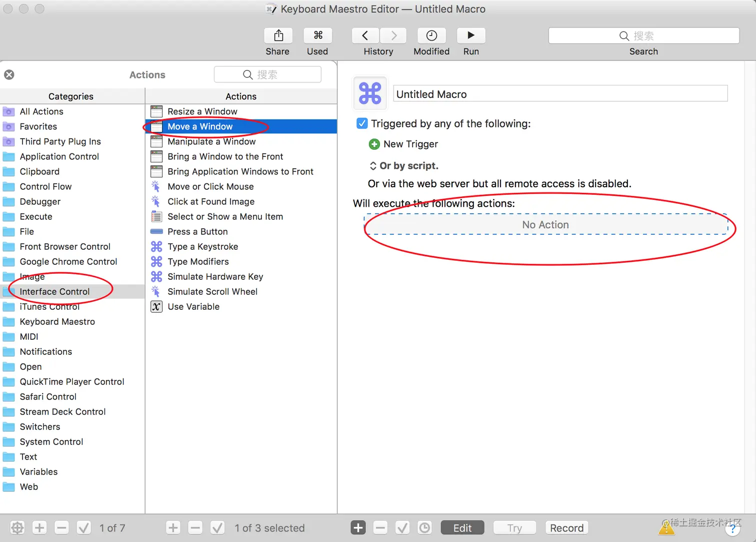Choose the Manipulate a Window action
This screenshot has height=542, width=756.
point(241,141)
